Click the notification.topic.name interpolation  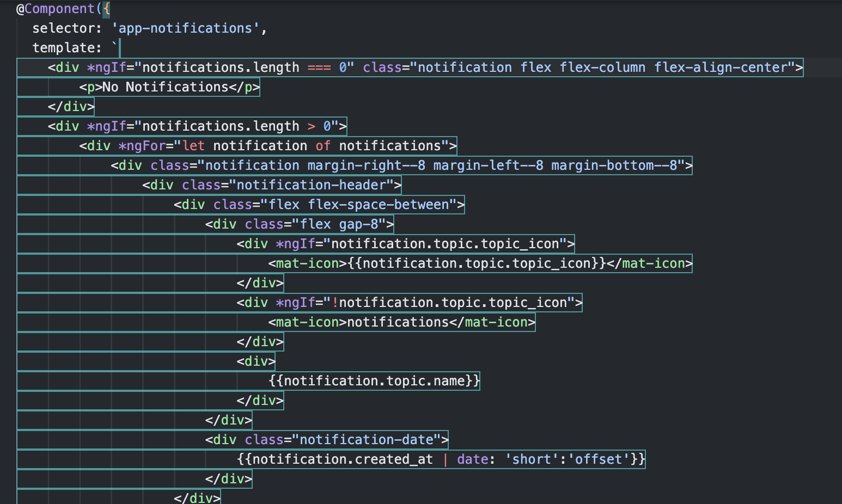[x=373, y=380]
